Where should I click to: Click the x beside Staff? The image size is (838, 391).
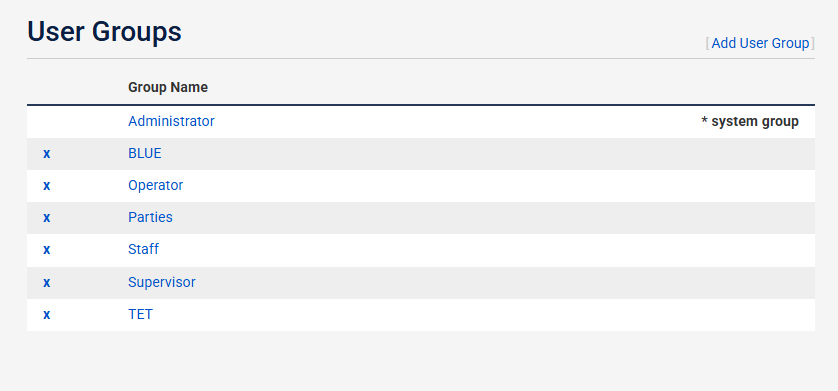(x=46, y=250)
